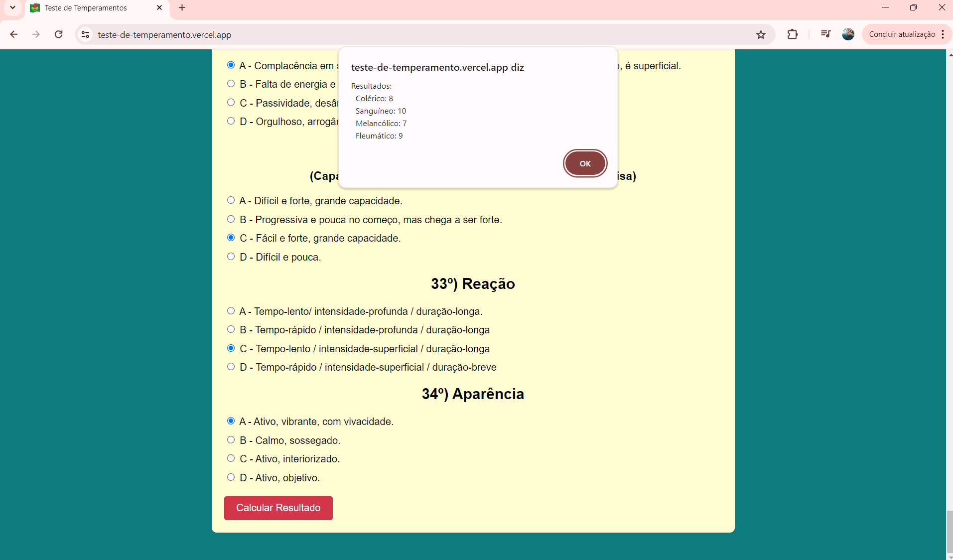Close the Teste de Temperamentos tab

(159, 8)
